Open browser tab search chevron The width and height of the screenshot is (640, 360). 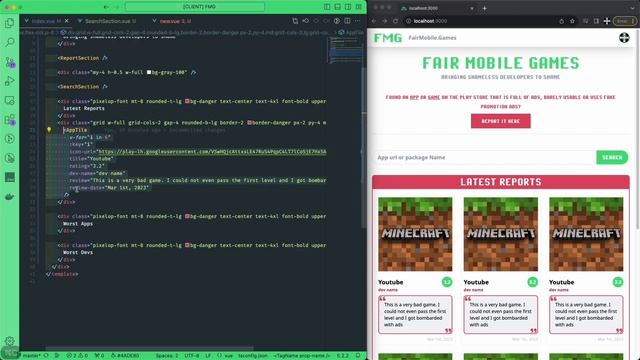pos(632,7)
